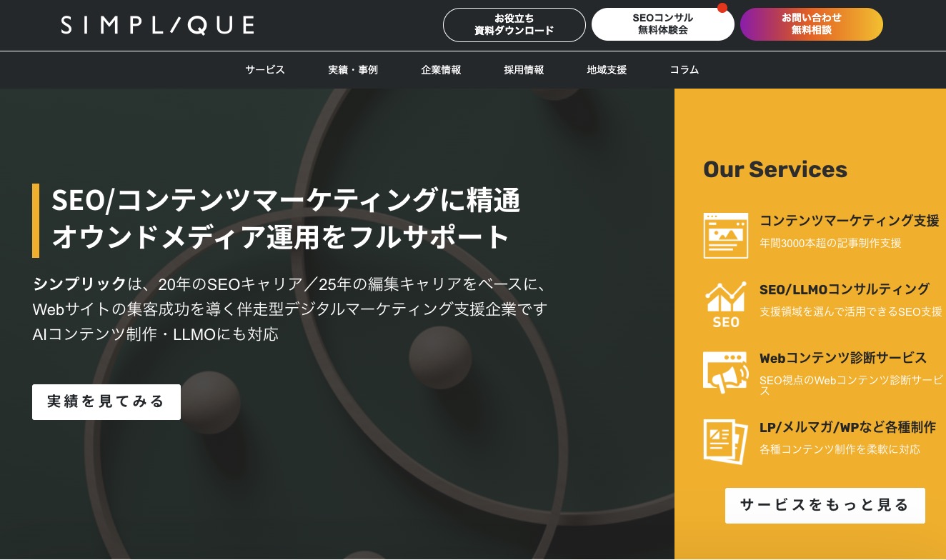
Task: Click the content marketing browser window icon
Action: tap(725, 235)
